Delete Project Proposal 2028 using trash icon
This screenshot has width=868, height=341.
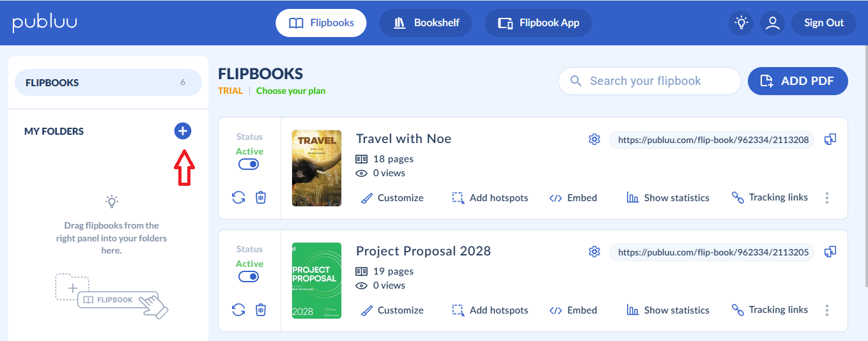[x=261, y=310]
